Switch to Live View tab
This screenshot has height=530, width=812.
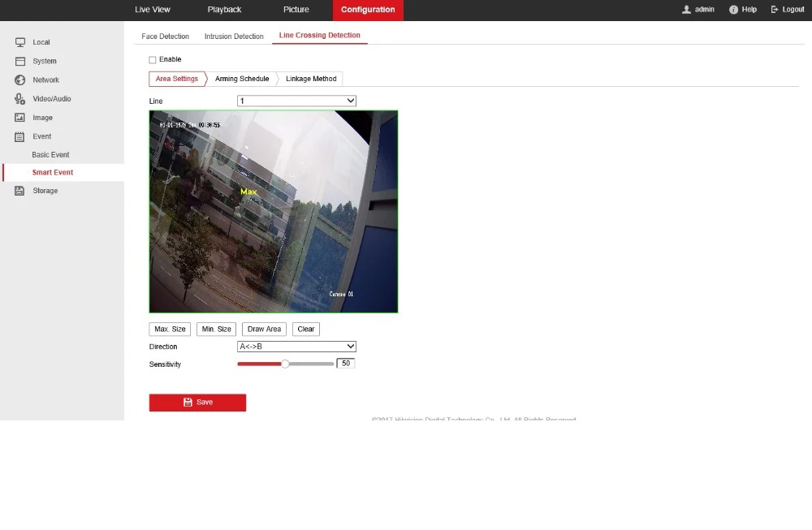click(x=153, y=9)
